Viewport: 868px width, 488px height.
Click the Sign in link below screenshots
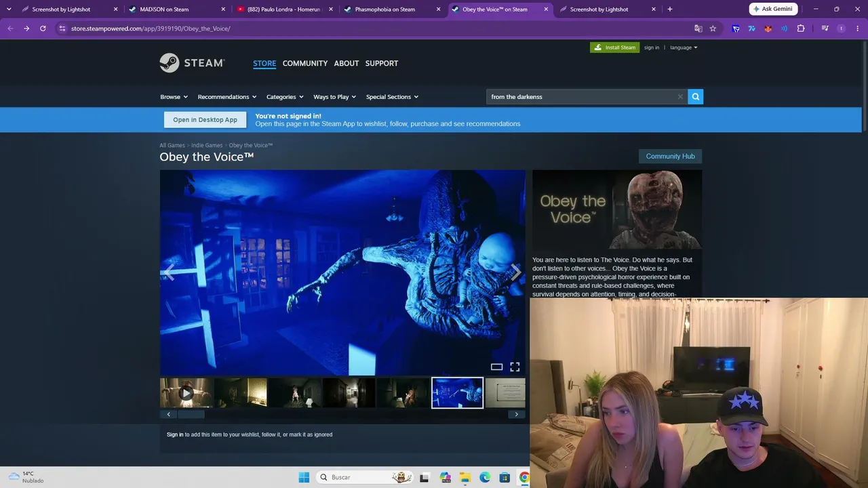click(x=175, y=434)
